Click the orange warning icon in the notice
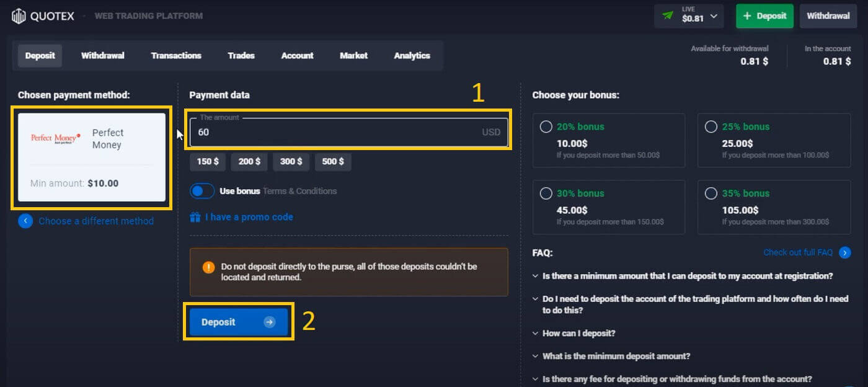This screenshot has width=868, height=387. (208, 266)
